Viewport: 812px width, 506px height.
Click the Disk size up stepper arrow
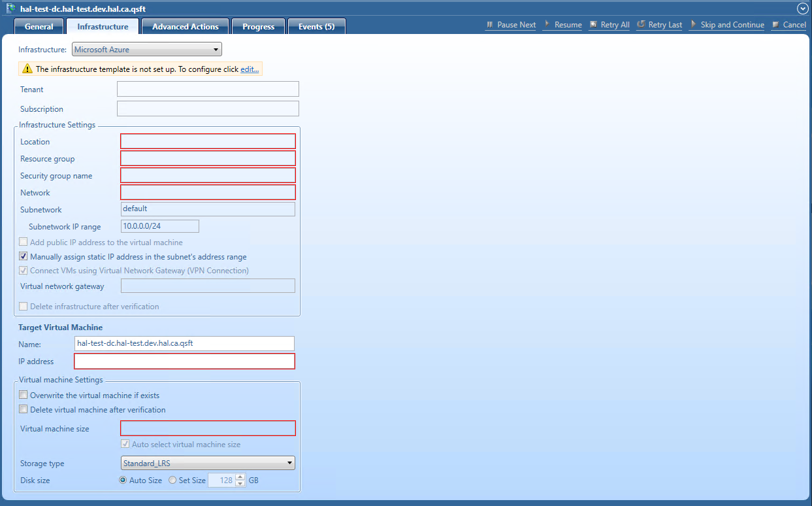click(238, 477)
